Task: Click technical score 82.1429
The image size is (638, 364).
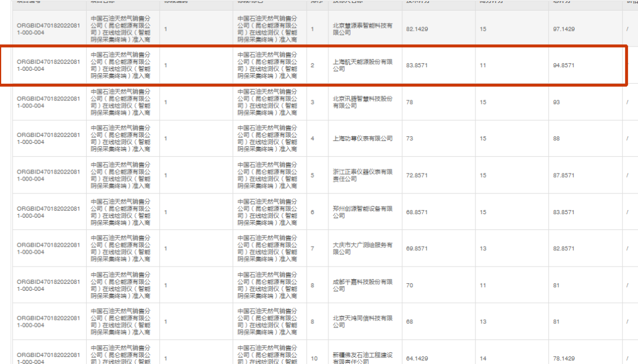Action: (416, 29)
